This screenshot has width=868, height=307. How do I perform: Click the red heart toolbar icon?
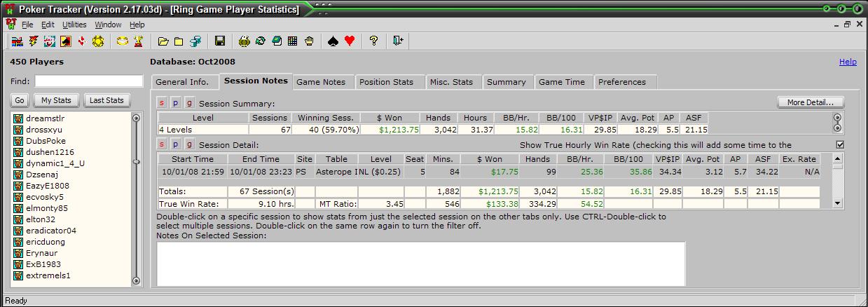[x=350, y=41]
